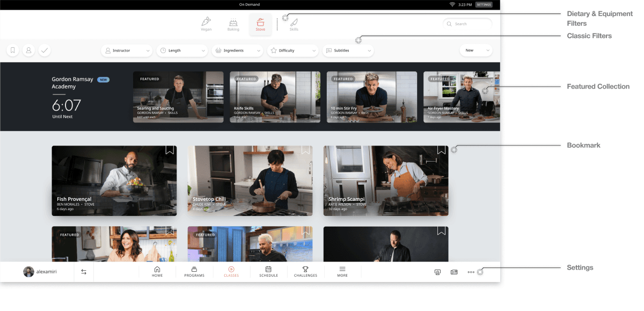Toggle the bookmarked classes filter
Image resolution: width=644 pixels, height=311 pixels.
[13, 50]
